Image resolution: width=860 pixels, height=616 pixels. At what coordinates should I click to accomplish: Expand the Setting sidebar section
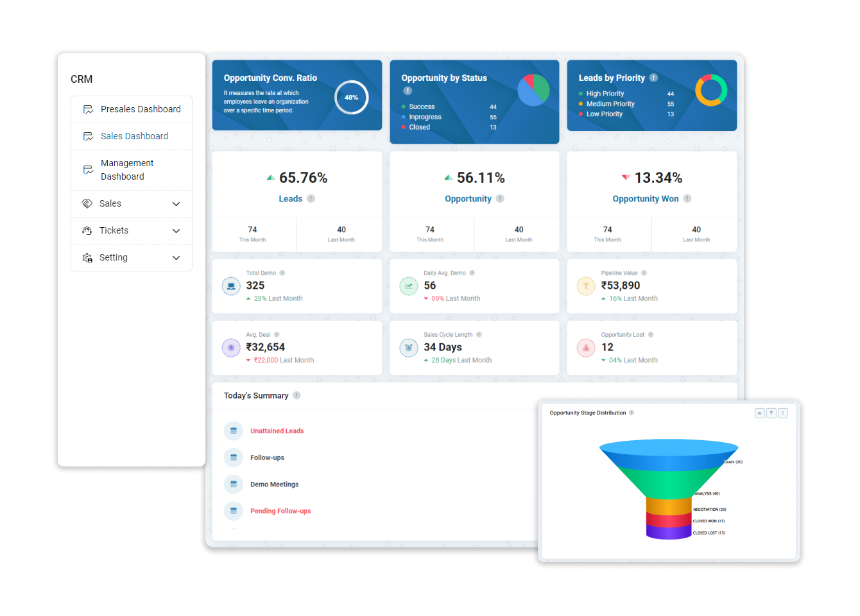[132, 257]
